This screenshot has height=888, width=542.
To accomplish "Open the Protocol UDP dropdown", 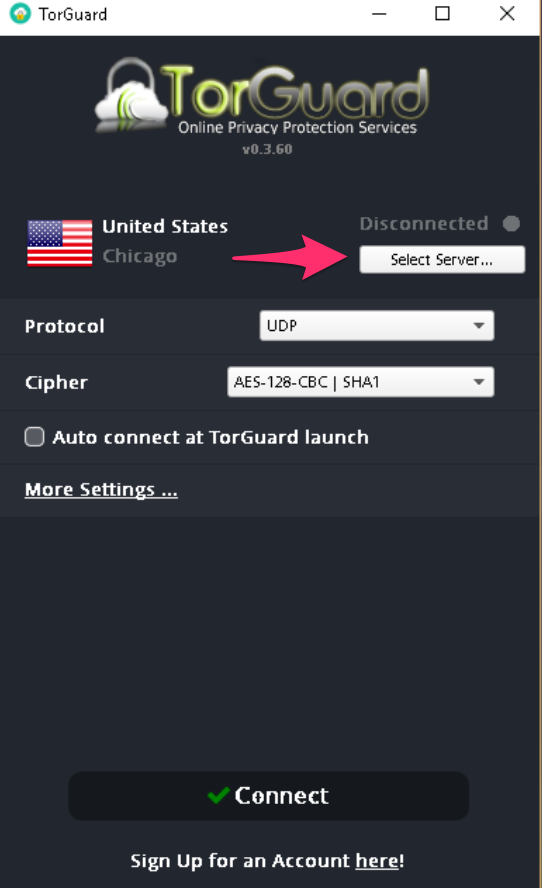I will click(377, 326).
